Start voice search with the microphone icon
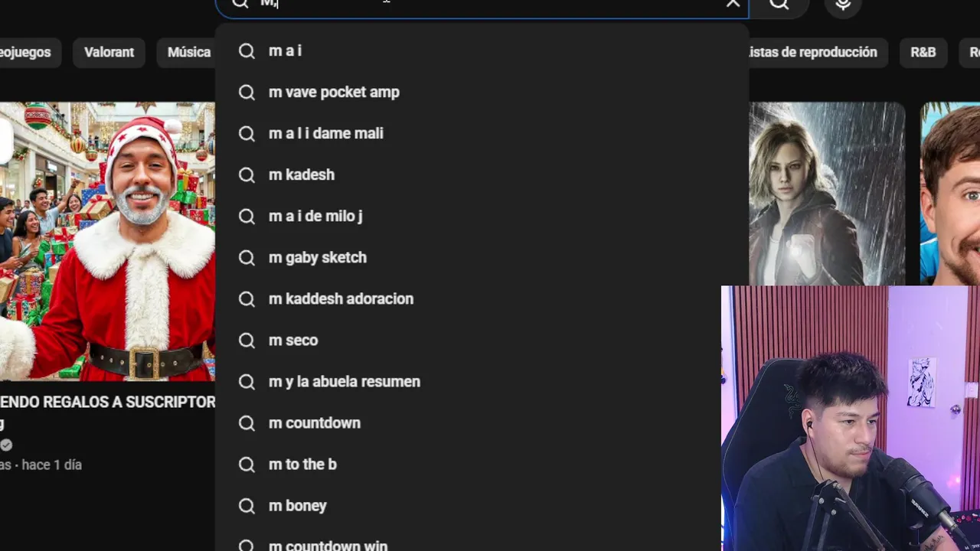980x551 pixels. [843, 4]
